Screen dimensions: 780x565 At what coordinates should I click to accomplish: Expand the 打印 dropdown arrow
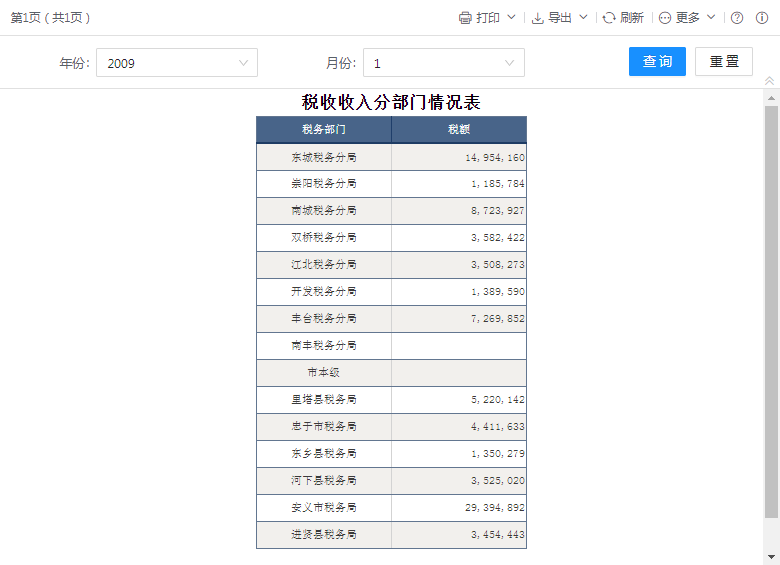[x=512, y=17]
